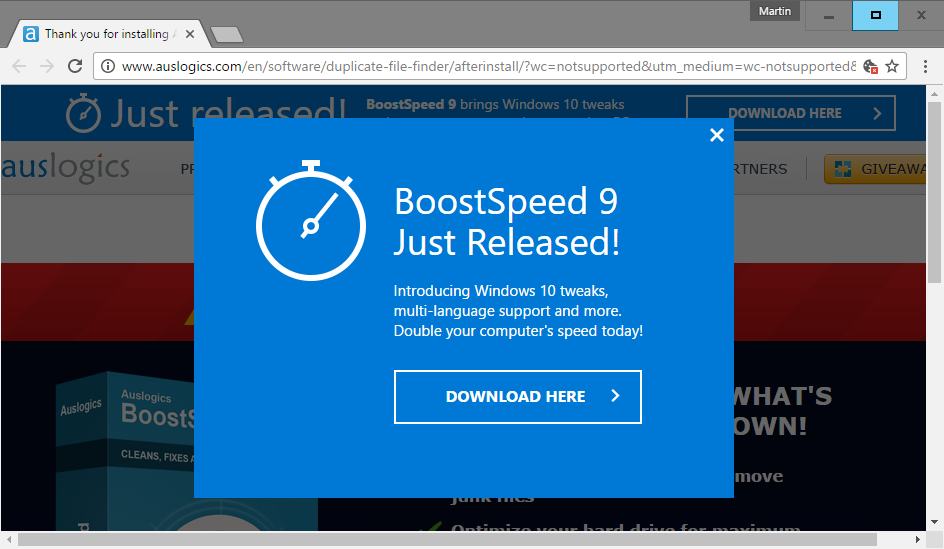944x549 pixels.
Task: Click the 'BoostSpeed 9 Just Released!' heading
Action: coord(507,222)
